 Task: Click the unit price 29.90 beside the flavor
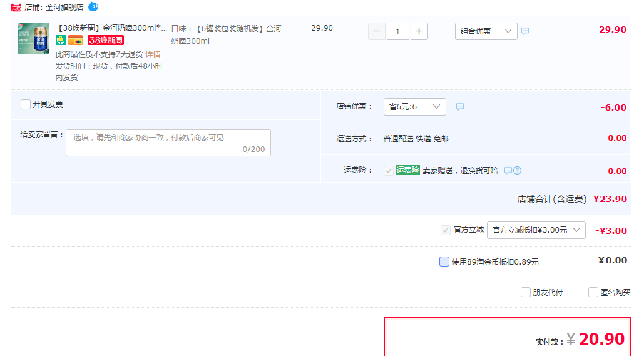point(322,28)
